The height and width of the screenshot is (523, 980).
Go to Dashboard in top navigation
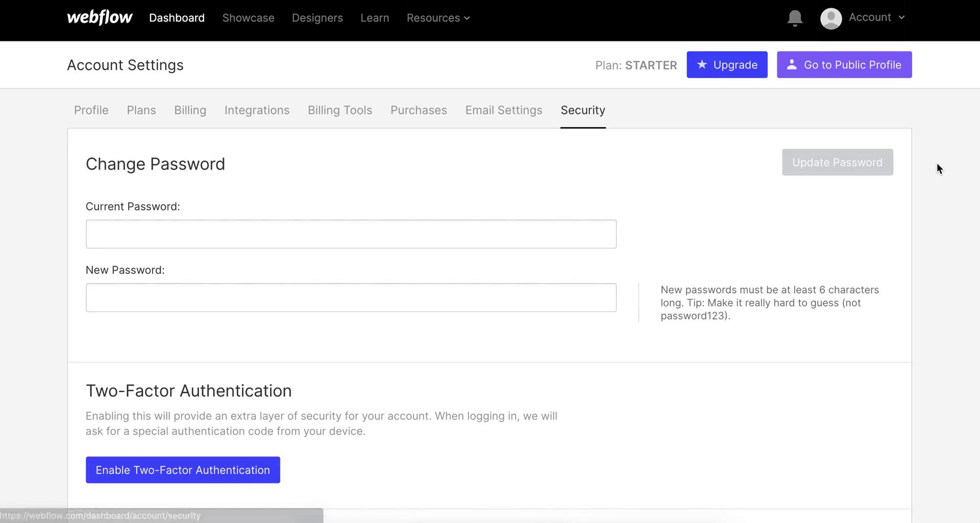click(177, 18)
